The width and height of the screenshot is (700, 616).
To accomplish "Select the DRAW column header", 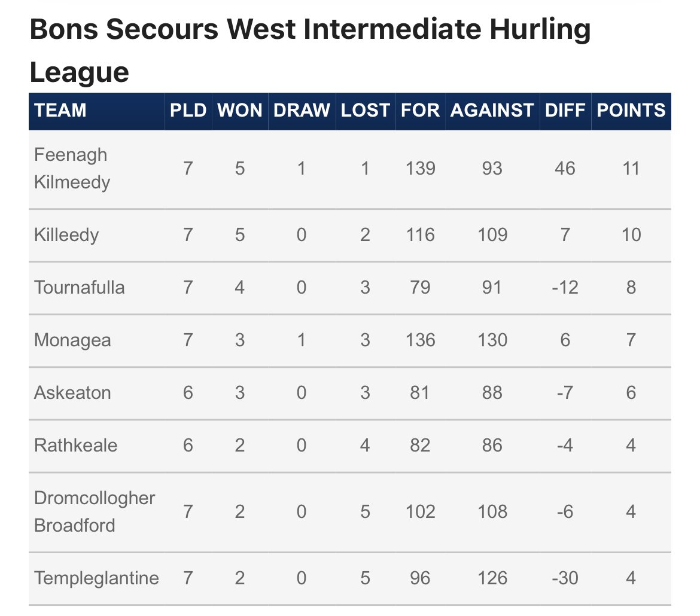I will pyautogui.click(x=302, y=111).
